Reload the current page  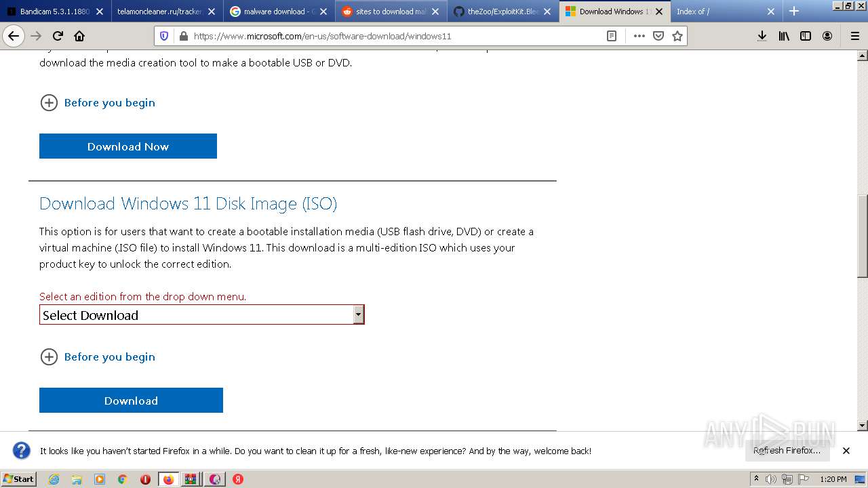pyautogui.click(x=58, y=36)
